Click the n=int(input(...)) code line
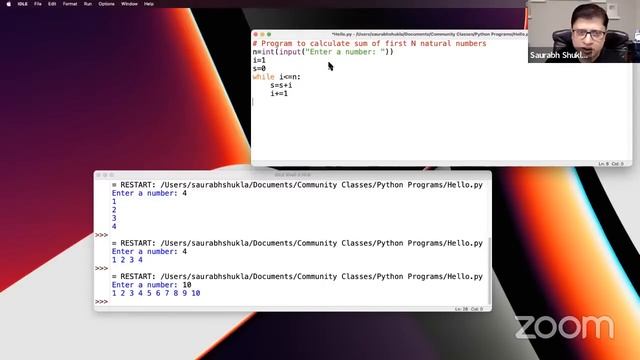 pyautogui.click(x=323, y=52)
